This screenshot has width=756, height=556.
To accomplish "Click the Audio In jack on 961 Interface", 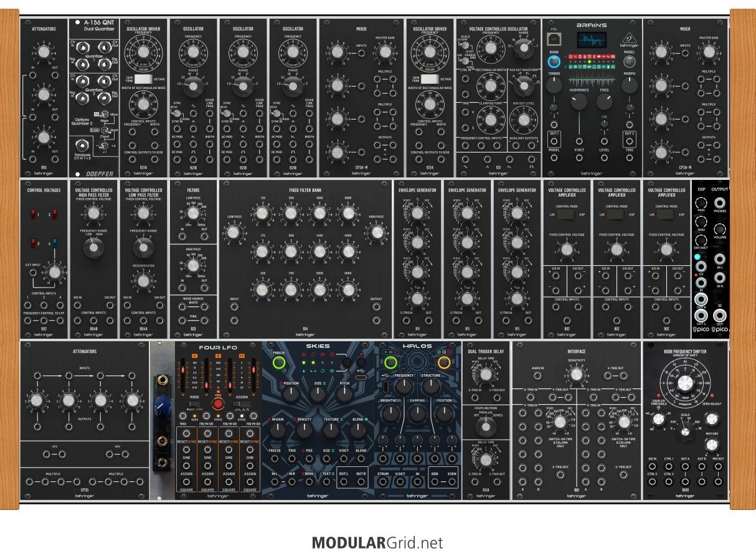I will click(537, 375).
